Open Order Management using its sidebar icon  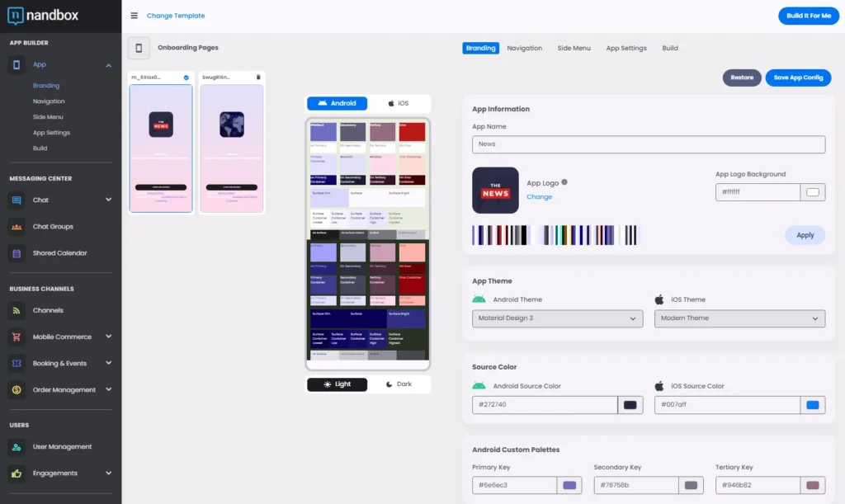pyautogui.click(x=17, y=389)
